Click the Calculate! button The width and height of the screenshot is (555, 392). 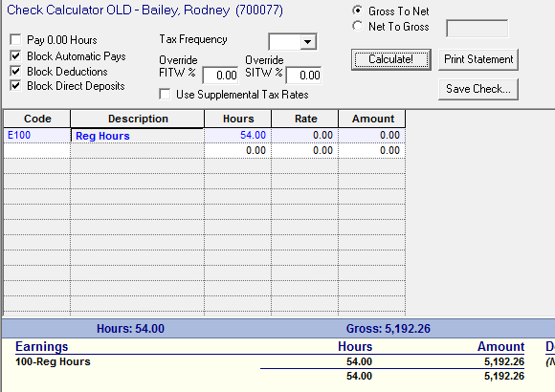391,59
